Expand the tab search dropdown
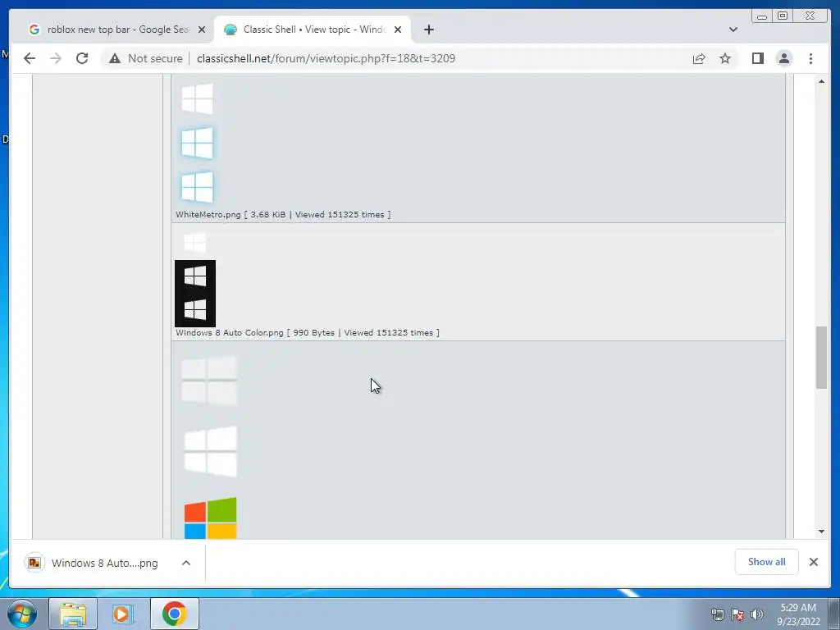Image resolution: width=840 pixels, height=630 pixels. 733,30
